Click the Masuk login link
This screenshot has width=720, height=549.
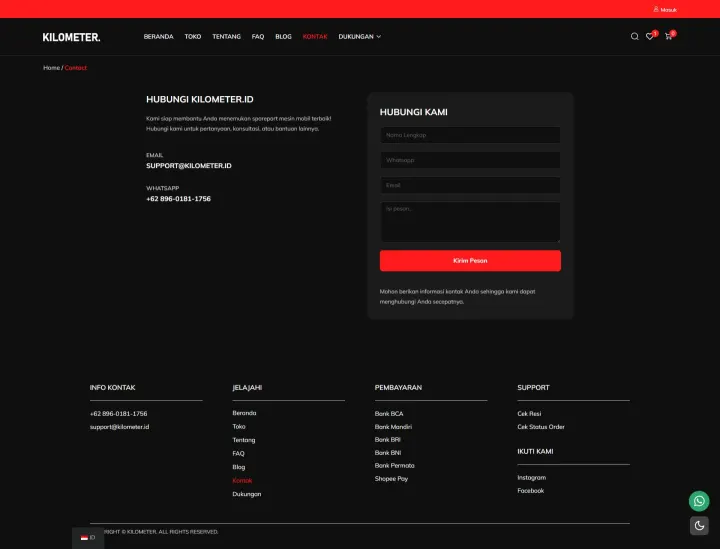click(665, 10)
